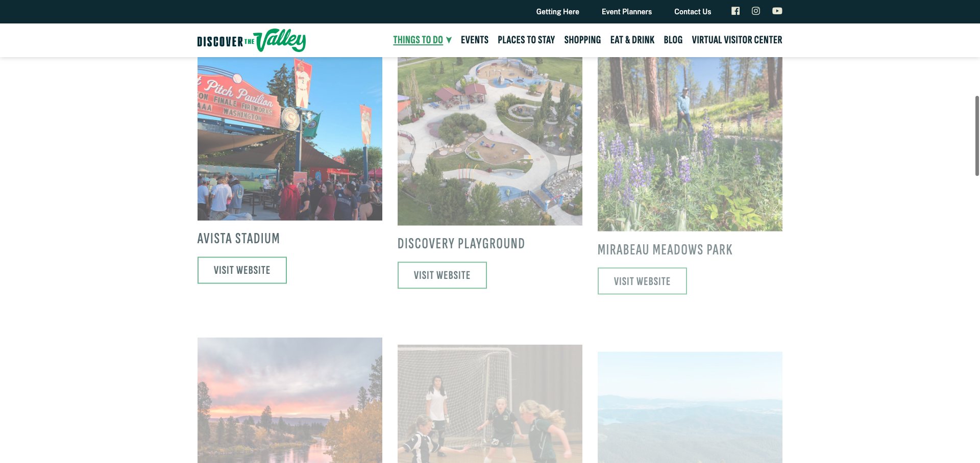
Task: Click the Contact Us link
Action: [x=693, y=12]
